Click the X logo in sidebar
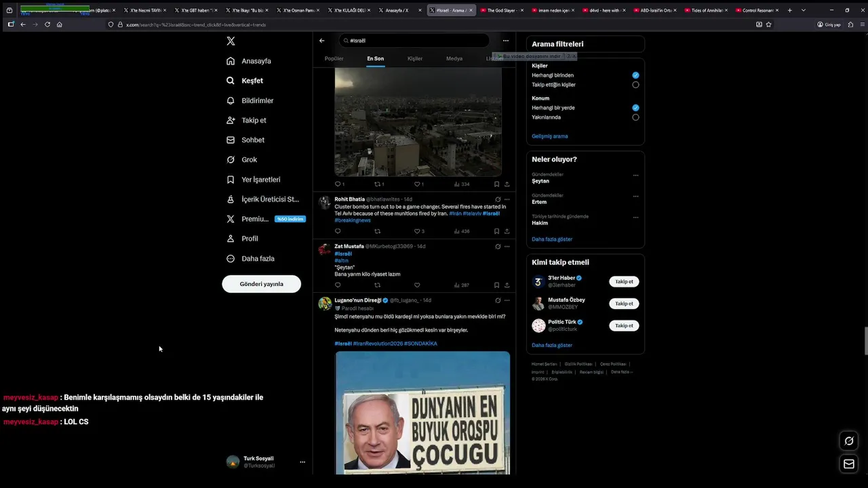The width and height of the screenshot is (868, 488). 231,41
